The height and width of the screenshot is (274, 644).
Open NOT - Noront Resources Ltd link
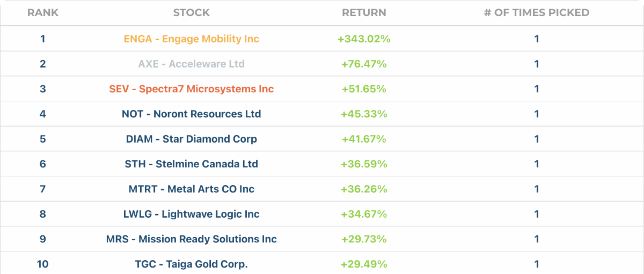tap(192, 114)
